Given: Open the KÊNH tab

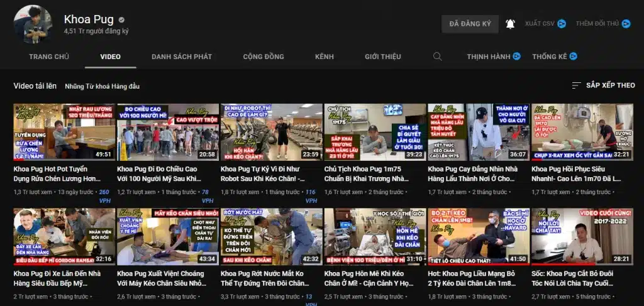Looking at the screenshot, I should [x=325, y=57].
